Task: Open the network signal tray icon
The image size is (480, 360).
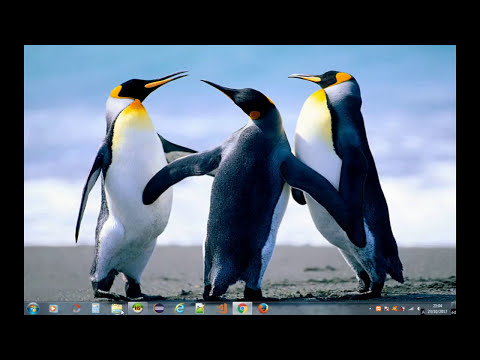Action: coord(411,309)
